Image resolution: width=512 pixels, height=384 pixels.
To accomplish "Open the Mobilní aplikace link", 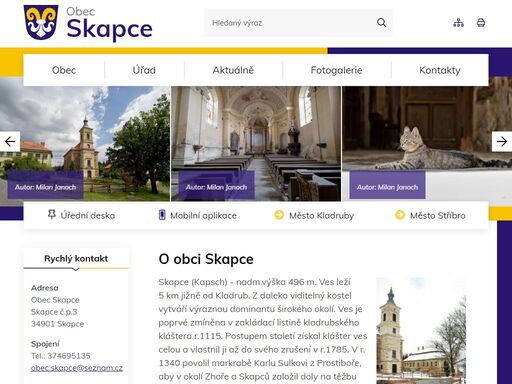I will [203, 216].
